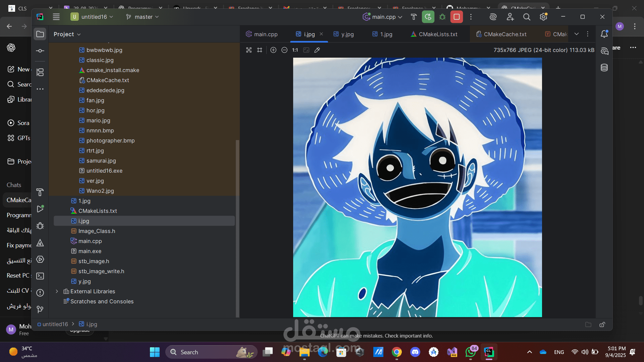Click the Debug bug icon in top toolbar
644x362 pixels.
442,17
